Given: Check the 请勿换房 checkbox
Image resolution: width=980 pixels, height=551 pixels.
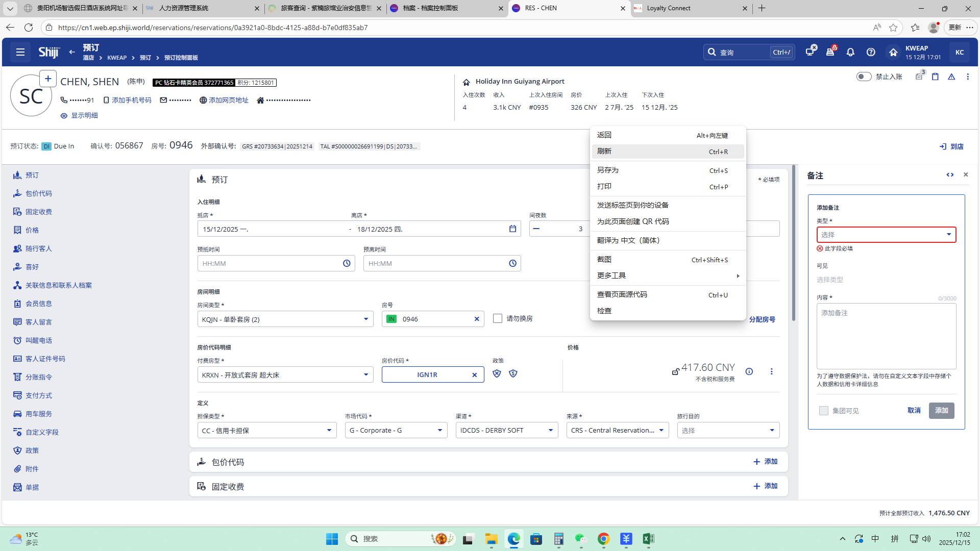Looking at the screenshot, I should point(498,318).
